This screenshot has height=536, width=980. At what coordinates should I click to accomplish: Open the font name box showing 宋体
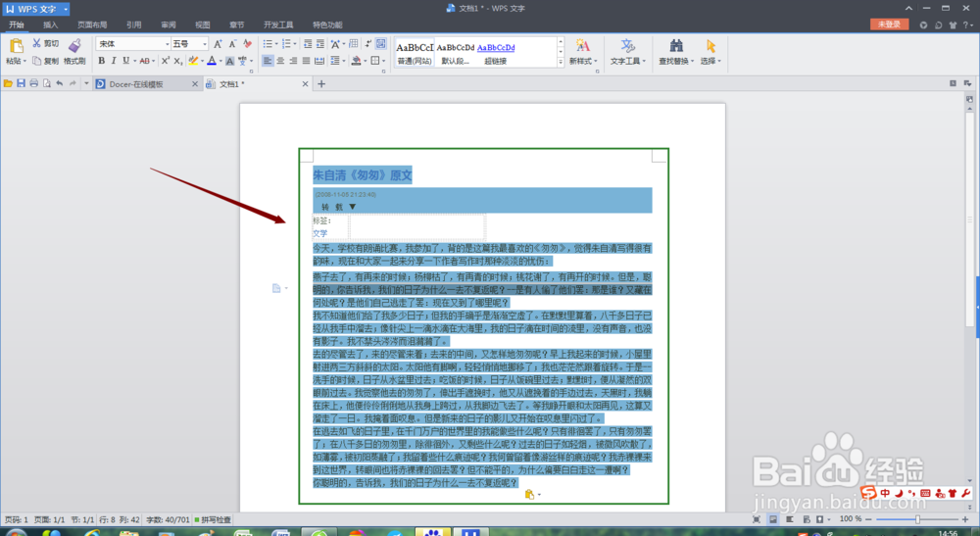132,44
